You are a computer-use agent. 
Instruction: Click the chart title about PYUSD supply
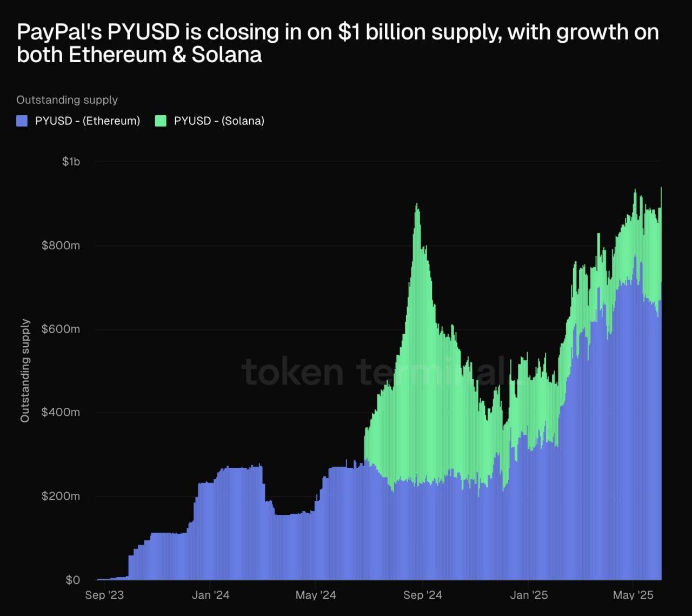click(x=338, y=43)
